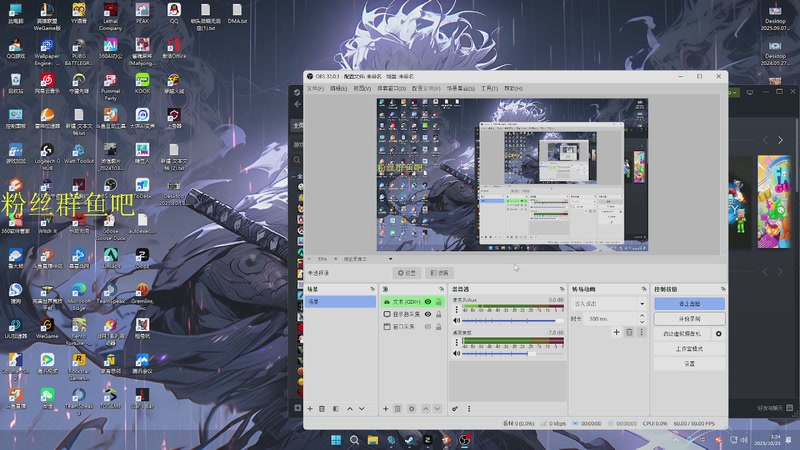Mute the 麦克风/Aux channel
Image resolution: width=800 pixels, height=450 pixels.
coord(457,320)
